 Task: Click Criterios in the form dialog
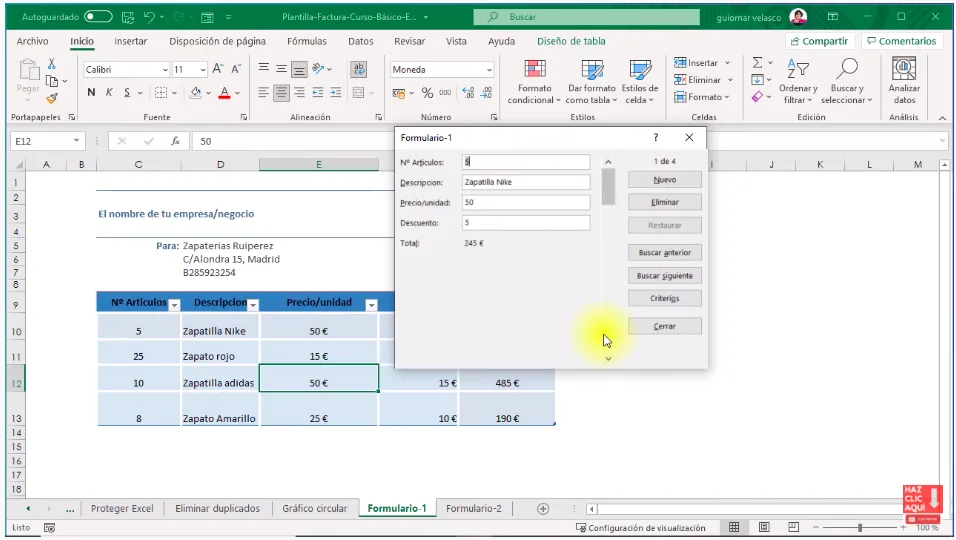(x=665, y=298)
